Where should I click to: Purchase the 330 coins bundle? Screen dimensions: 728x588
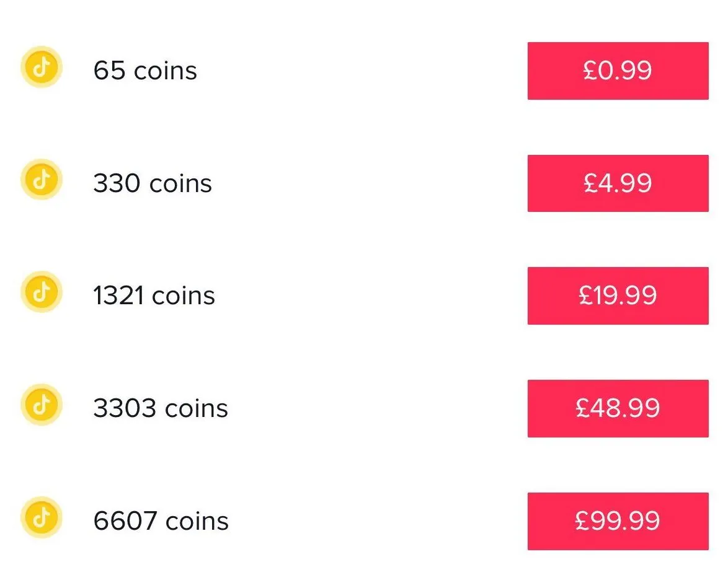618,183
